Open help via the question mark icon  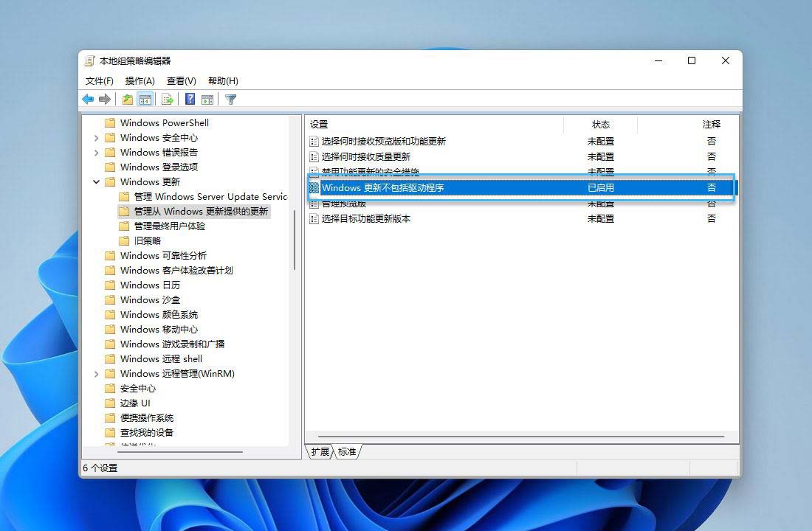click(190, 99)
